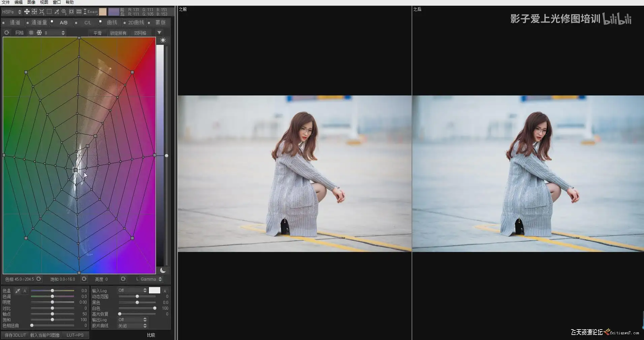Expand the triangle options menu beside 双网格
The height and width of the screenshot is (340, 644).
click(x=159, y=32)
